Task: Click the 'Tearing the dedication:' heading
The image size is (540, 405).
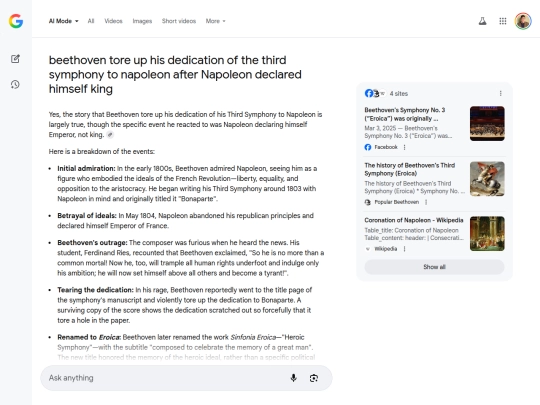Action: tap(95, 290)
